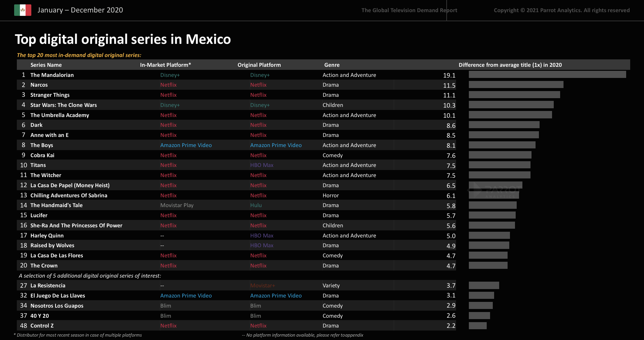644x340 pixels.
Task: Select 'The Witcher' series name
Action: [46, 175]
